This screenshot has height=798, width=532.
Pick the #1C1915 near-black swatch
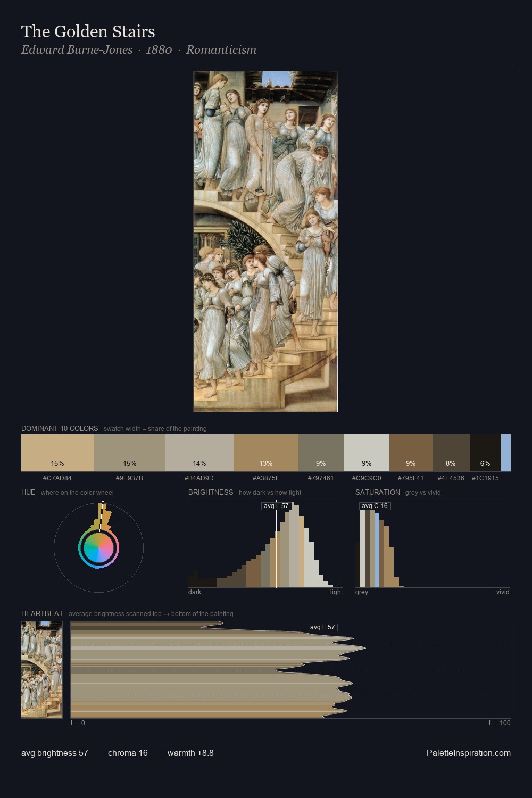click(485, 453)
